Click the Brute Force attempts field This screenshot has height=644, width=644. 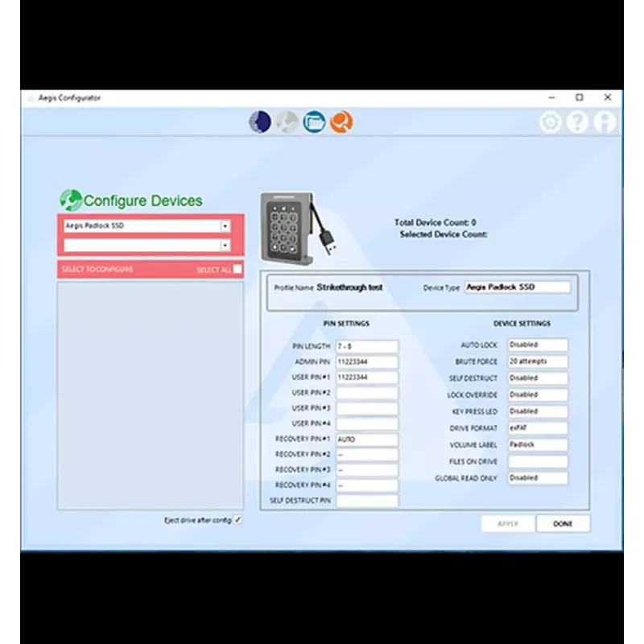point(538,361)
